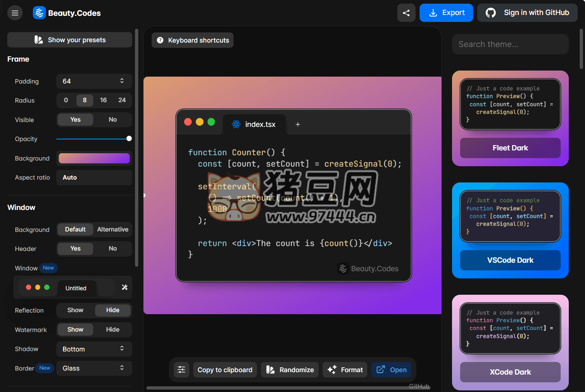
Task: Click the red traffic light dot in preview
Action: [x=188, y=122]
